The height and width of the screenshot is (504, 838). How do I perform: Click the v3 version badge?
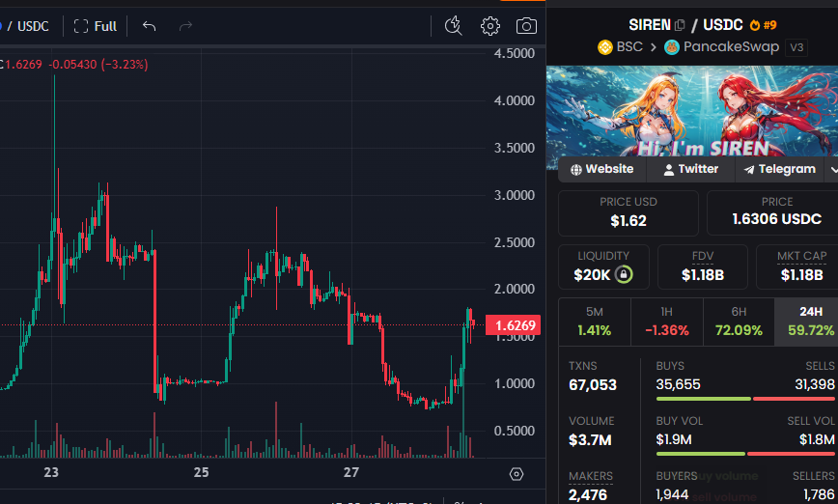[x=796, y=47]
